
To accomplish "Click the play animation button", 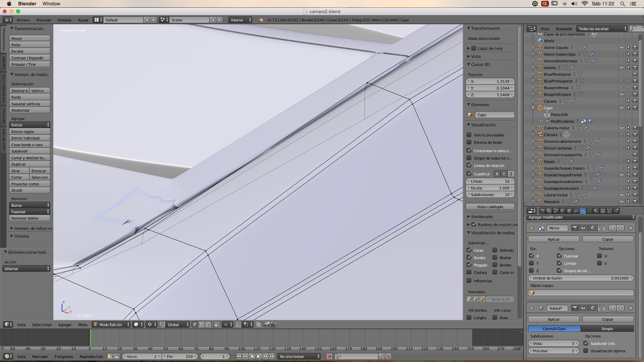I will (x=259, y=356).
